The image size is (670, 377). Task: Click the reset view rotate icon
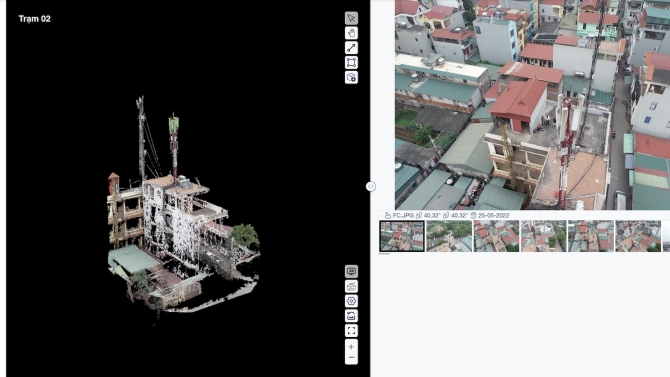tap(351, 316)
